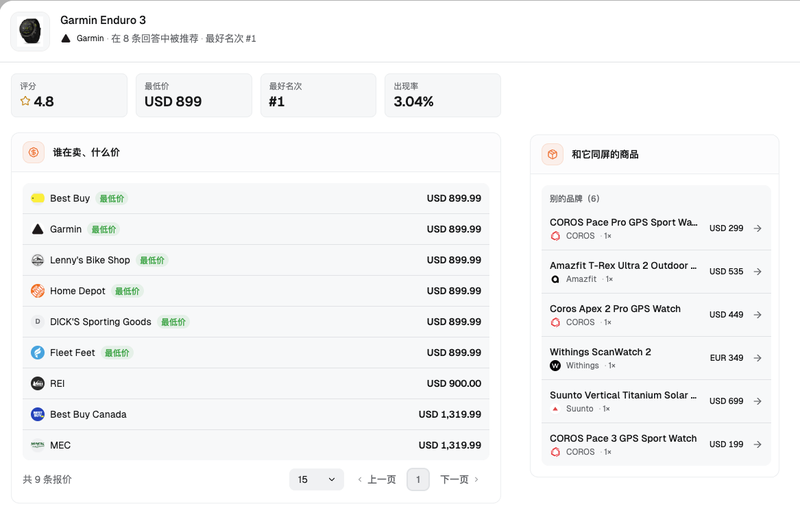Click the 别的品牌 (6) group label

[574, 198]
